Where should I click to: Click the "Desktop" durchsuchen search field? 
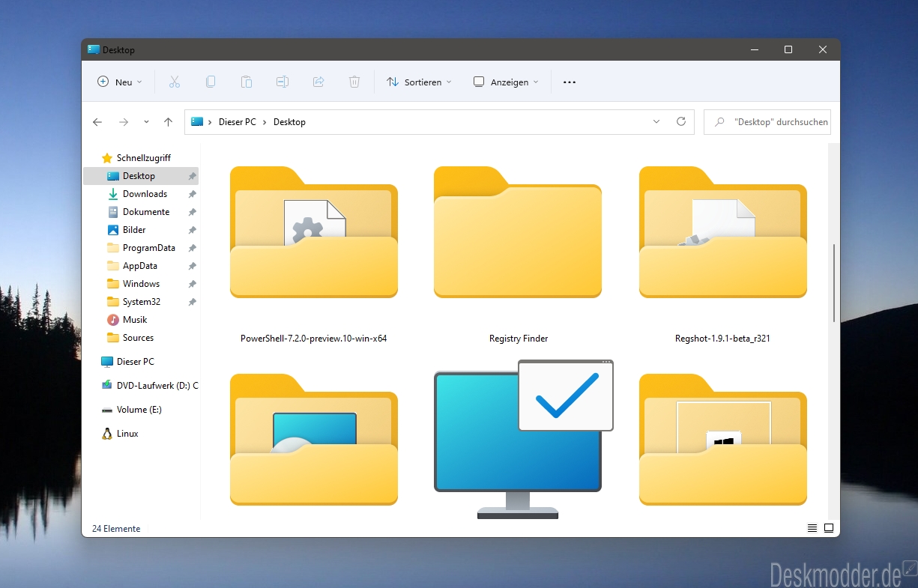[767, 121]
